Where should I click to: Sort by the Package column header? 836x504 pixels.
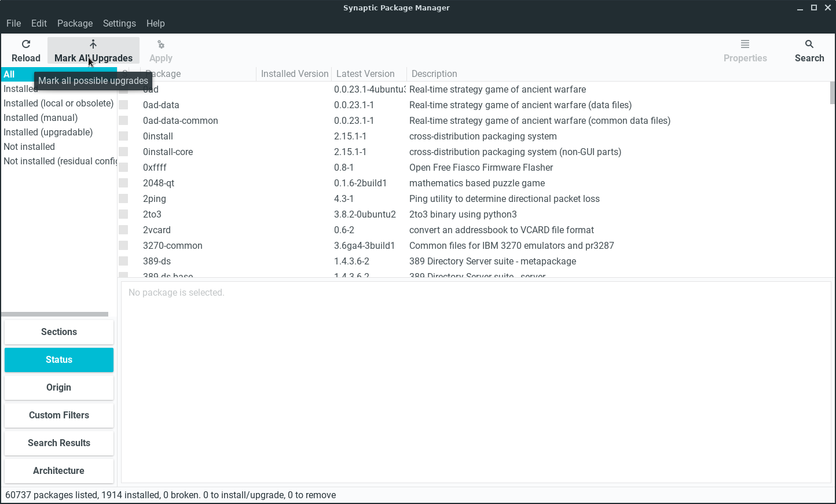click(198, 73)
